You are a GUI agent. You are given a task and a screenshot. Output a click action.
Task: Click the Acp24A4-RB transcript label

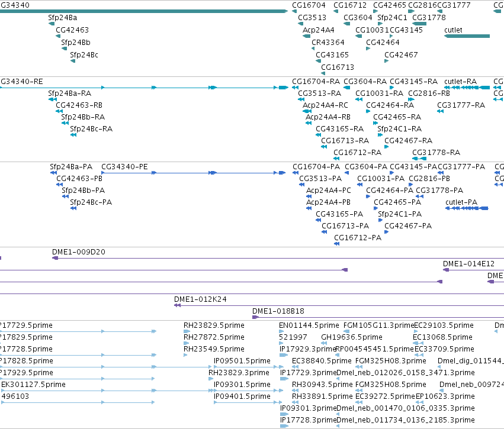pos(328,117)
